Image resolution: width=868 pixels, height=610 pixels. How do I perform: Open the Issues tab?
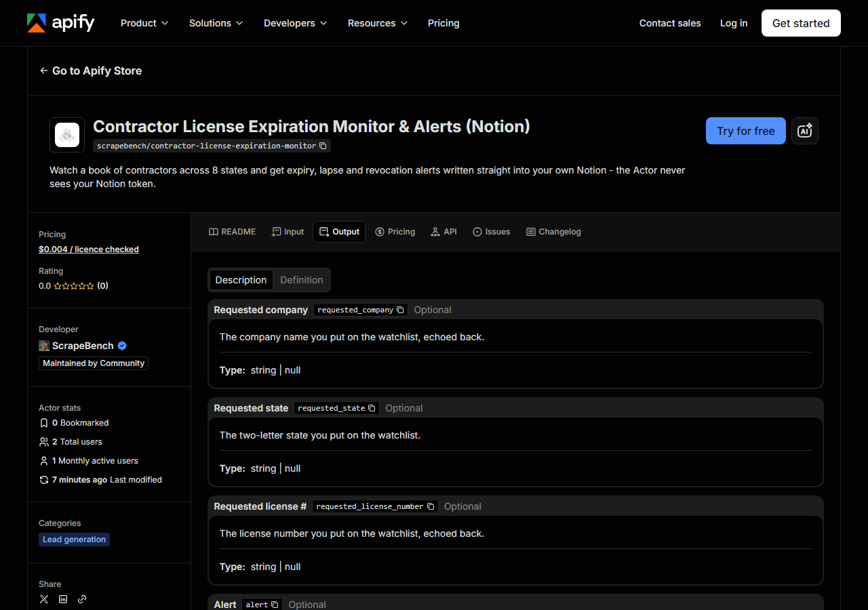coord(492,232)
